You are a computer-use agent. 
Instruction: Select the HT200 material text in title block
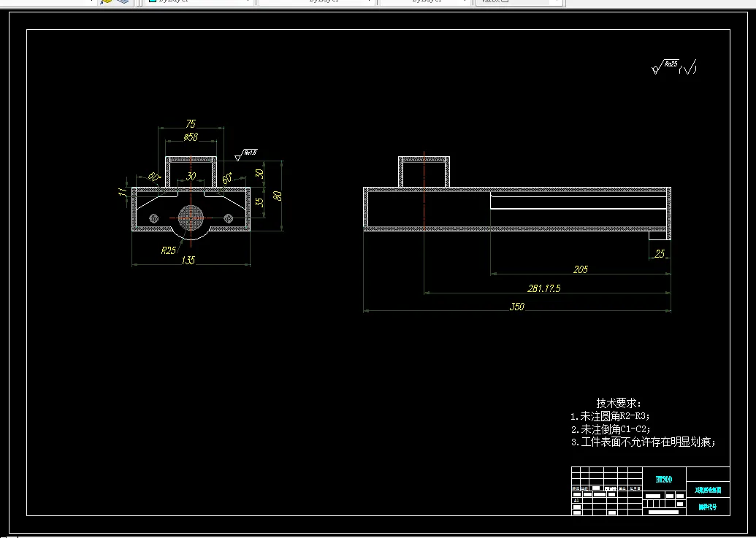(x=664, y=480)
